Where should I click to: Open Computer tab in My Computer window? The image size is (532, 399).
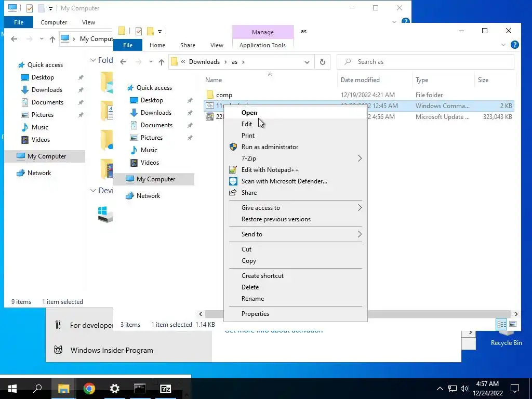[54, 22]
